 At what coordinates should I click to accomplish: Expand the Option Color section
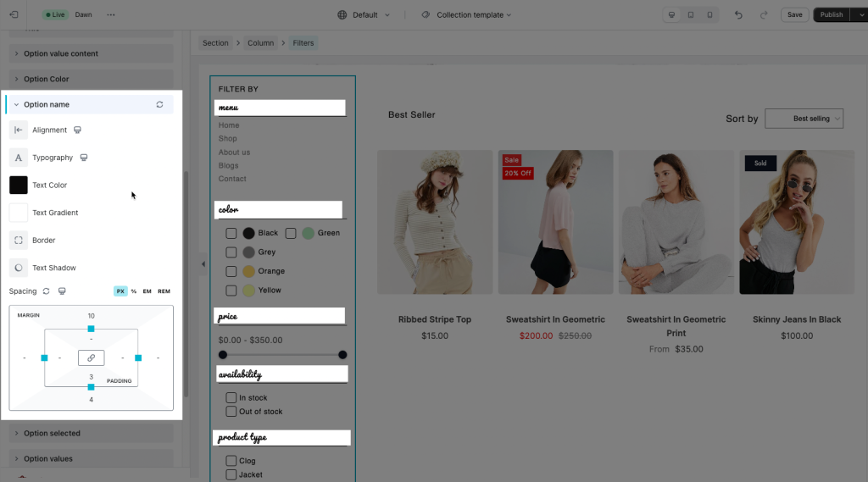(92, 79)
